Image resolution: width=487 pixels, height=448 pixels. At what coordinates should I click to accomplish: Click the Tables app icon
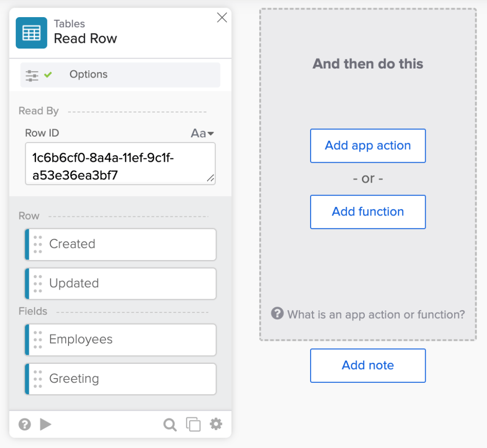click(x=31, y=33)
